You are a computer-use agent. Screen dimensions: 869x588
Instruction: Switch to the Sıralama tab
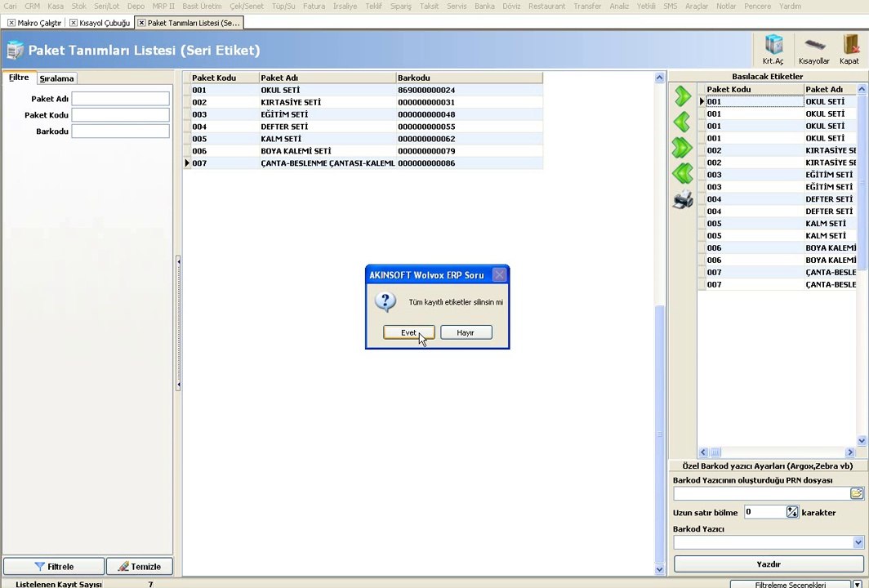[56, 78]
